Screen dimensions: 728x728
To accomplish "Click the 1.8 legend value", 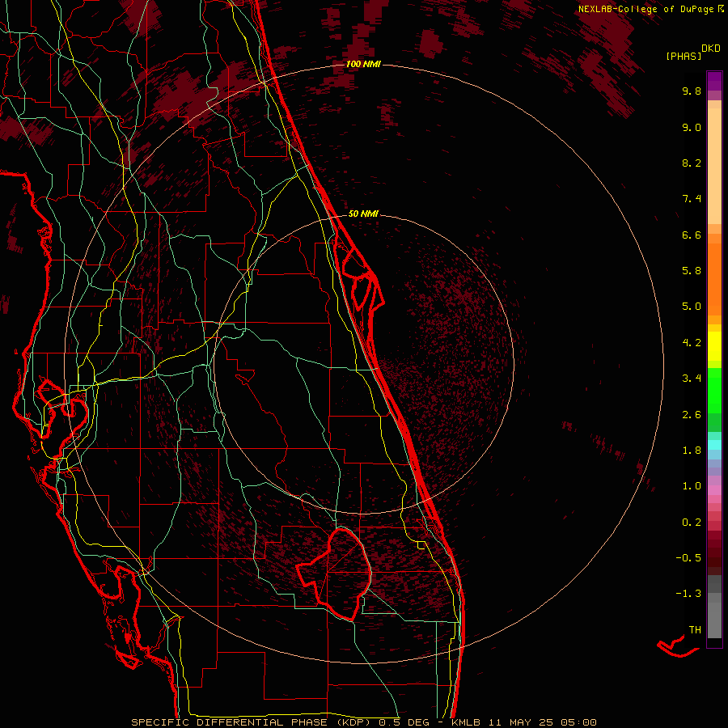I will click(692, 451).
